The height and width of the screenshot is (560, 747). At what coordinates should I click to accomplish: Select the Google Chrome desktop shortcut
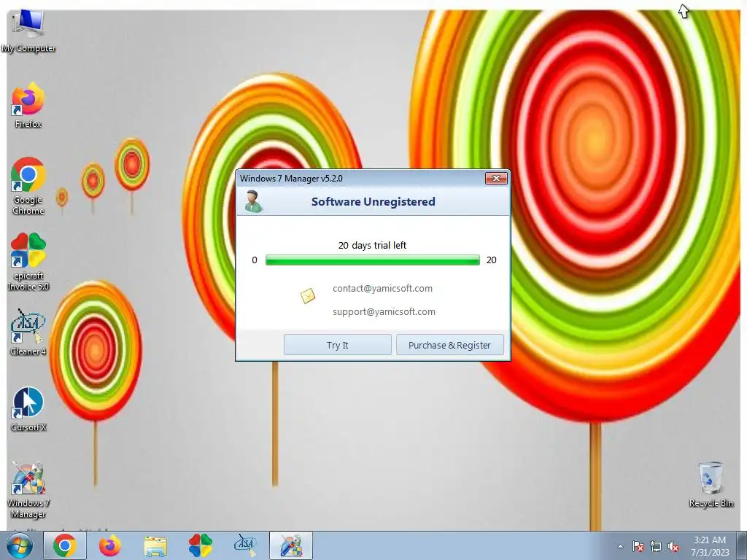pos(28,186)
